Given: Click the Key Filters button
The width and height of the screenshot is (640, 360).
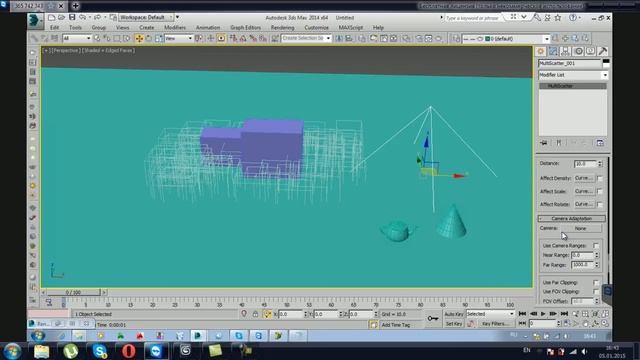Looking at the screenshot, I should (x=495, y=324).
